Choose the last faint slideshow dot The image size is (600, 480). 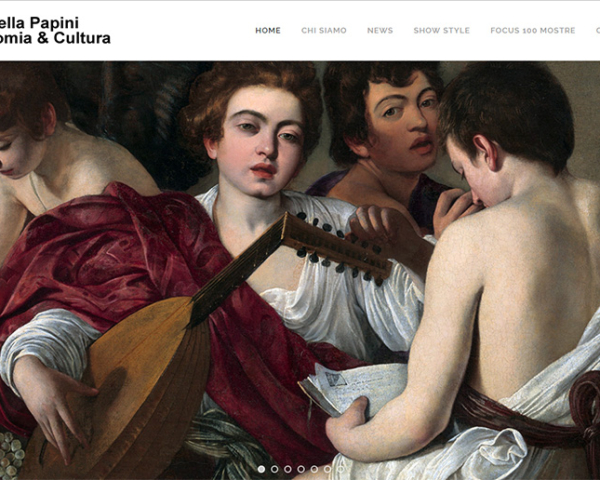point(341,469)
